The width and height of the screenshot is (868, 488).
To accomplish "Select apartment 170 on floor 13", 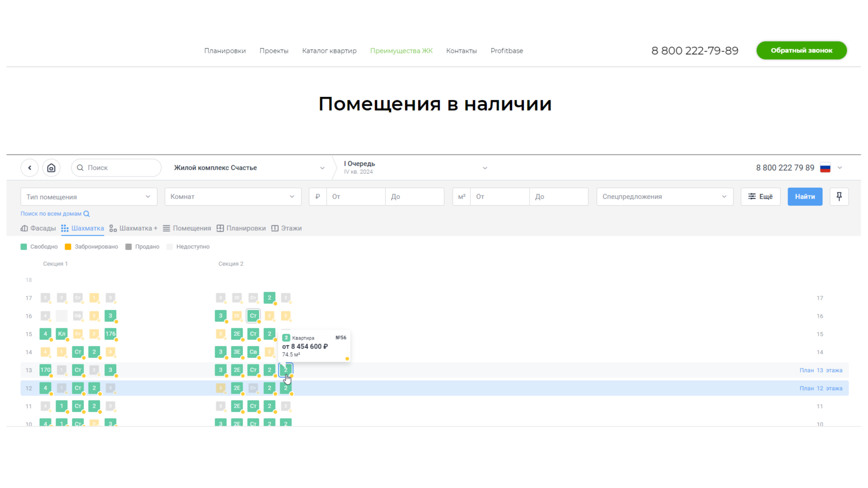I will pos(45,370).
